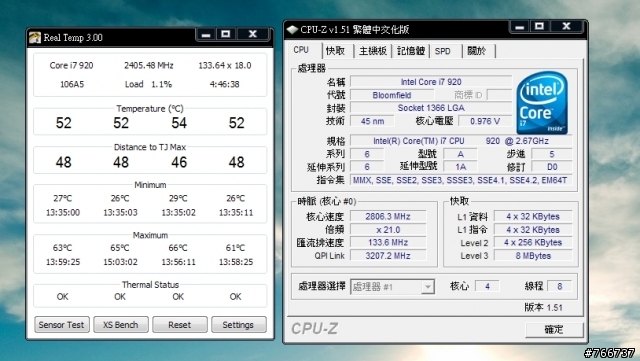Image resolution: width=640 pixels, height=361 pixels.
Task: Open the SPD tab
Action: coord(443,51)
